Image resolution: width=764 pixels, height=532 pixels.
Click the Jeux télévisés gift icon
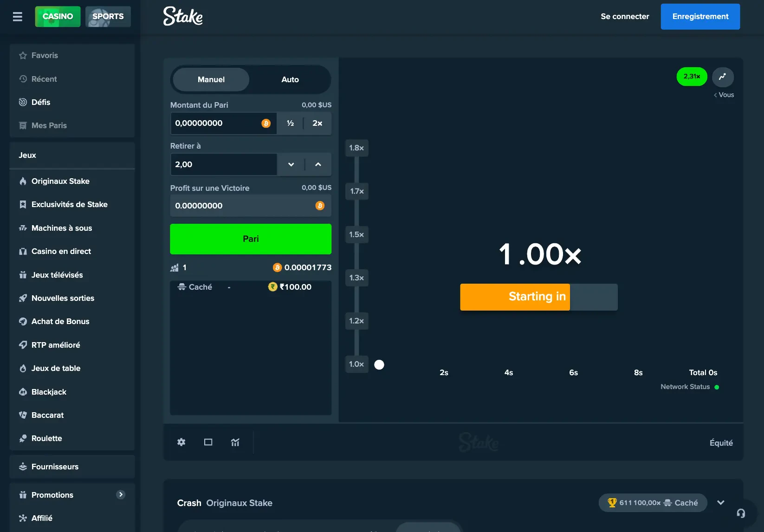coord(23,275)
